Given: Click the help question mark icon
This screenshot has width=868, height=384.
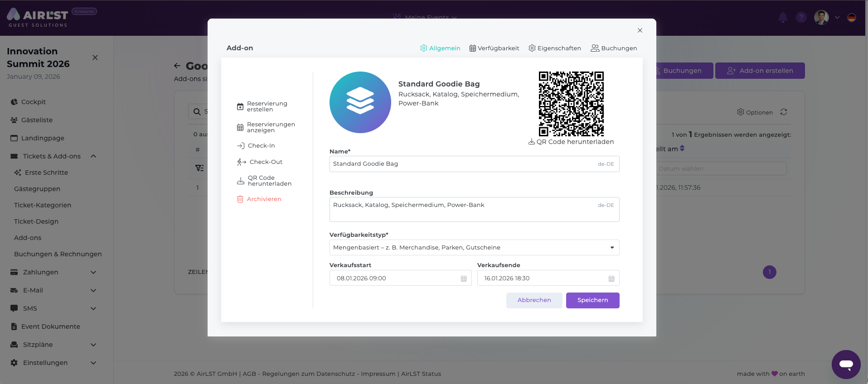Looking at the screenshot, I should click(x=801, y=18).
